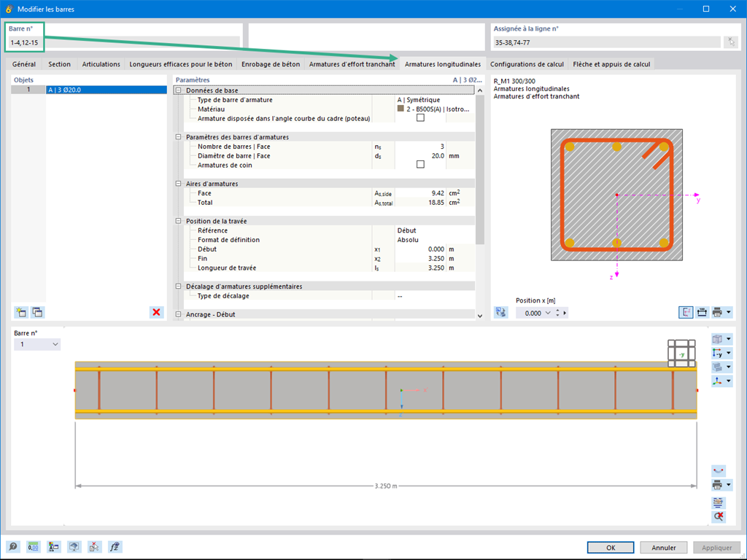Click the pick line icon beside Assignée à la ligne
Image resolution: width=747 pixels, height=560 pixels.
(x=730, y=42)
